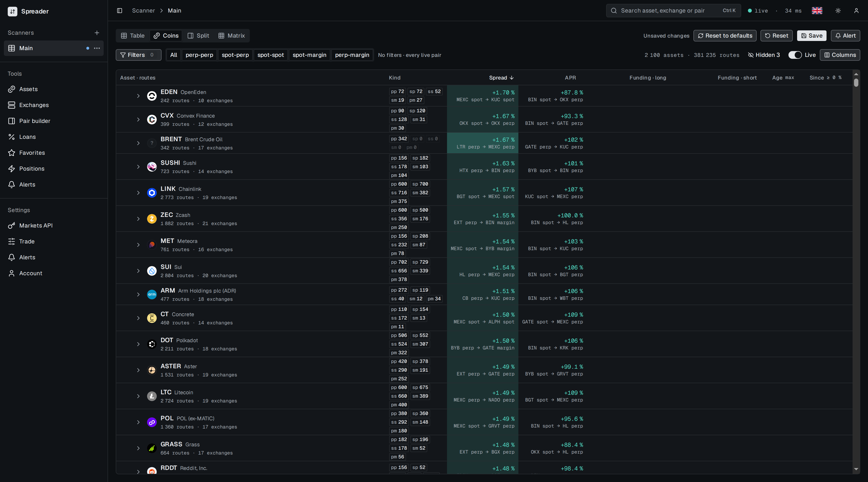Open Favorites tool
The image size is (868, 482).
pos(54,153)
